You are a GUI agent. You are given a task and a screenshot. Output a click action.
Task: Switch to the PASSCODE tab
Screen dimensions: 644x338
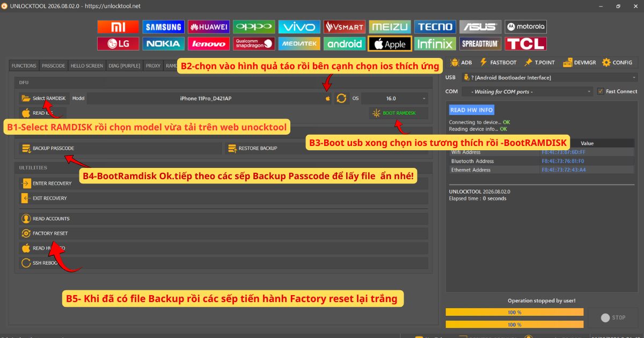pyautogui.click(x=54, y=66)
